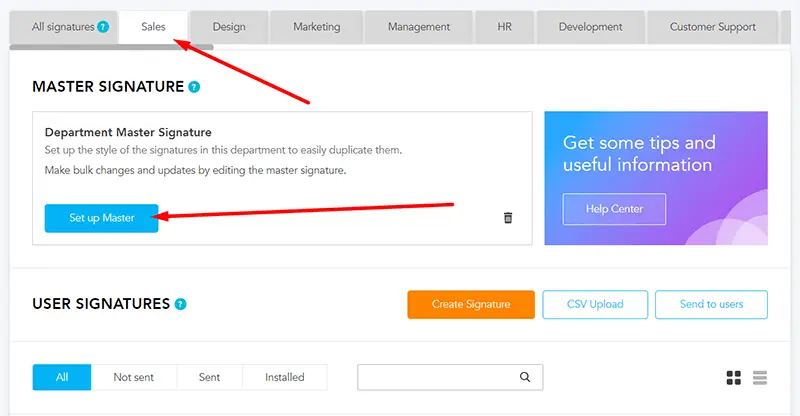Image resolution: width=800 pixels, height=416 pixels.
Task: Switch to the Customer Support tab
Action: point(712,27)
